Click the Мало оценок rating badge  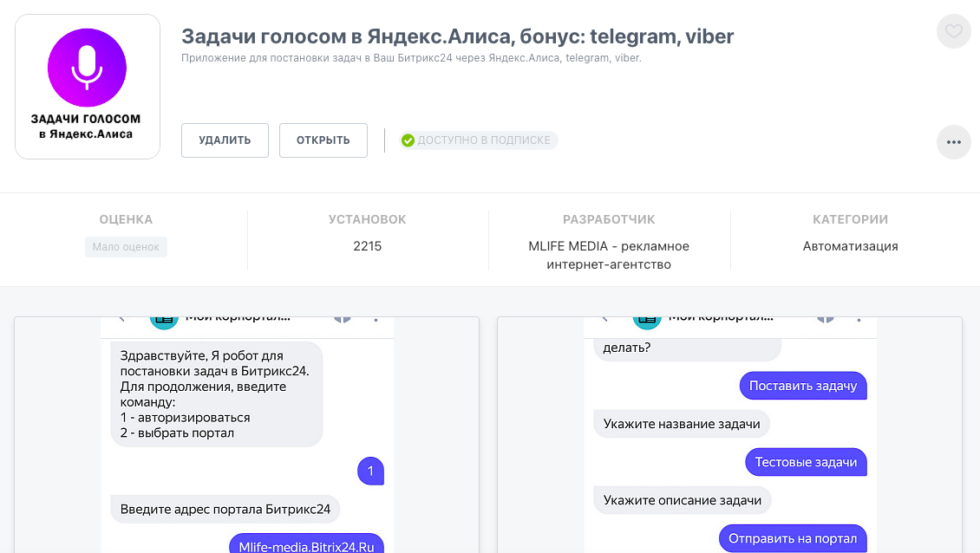click(x=126, y=247)
